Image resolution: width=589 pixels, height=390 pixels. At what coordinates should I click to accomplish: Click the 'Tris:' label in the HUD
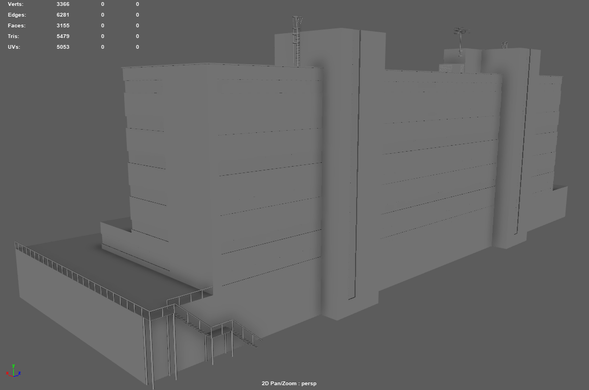(14, 36)
